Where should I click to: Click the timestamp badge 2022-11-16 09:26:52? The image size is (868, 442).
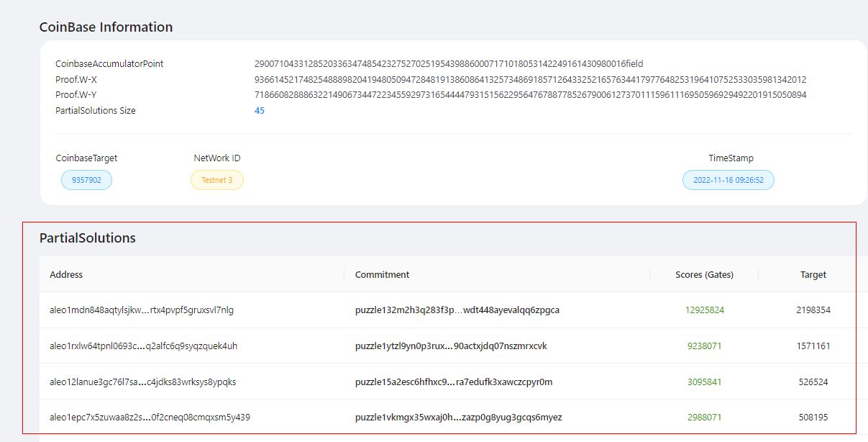click(728, 180)
